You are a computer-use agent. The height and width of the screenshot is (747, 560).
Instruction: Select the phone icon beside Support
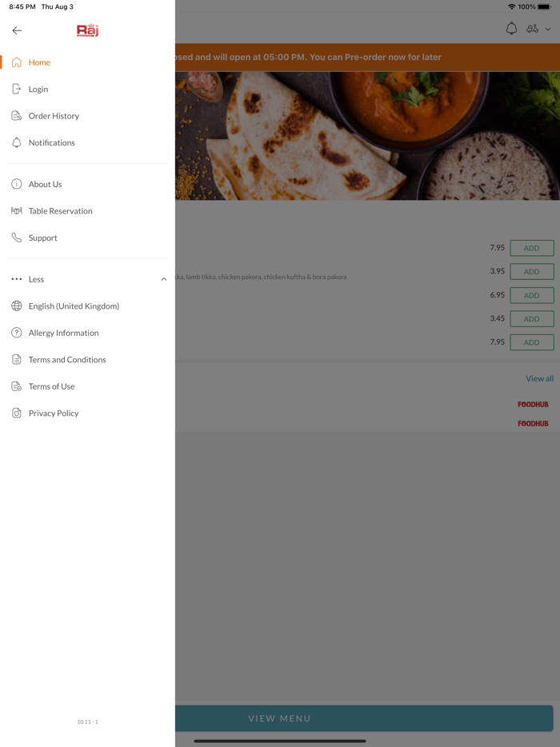[17, 238]
